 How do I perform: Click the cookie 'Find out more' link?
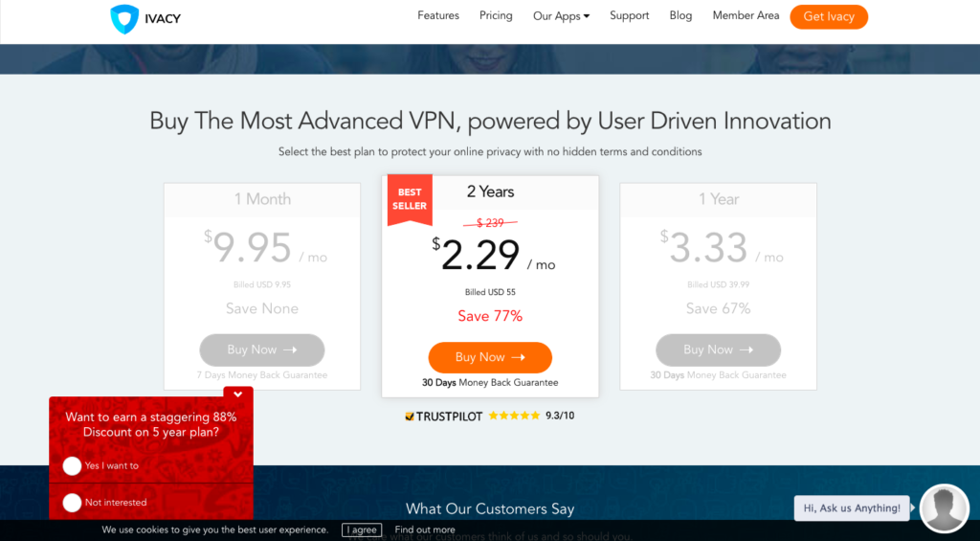[x=425, y=530]
